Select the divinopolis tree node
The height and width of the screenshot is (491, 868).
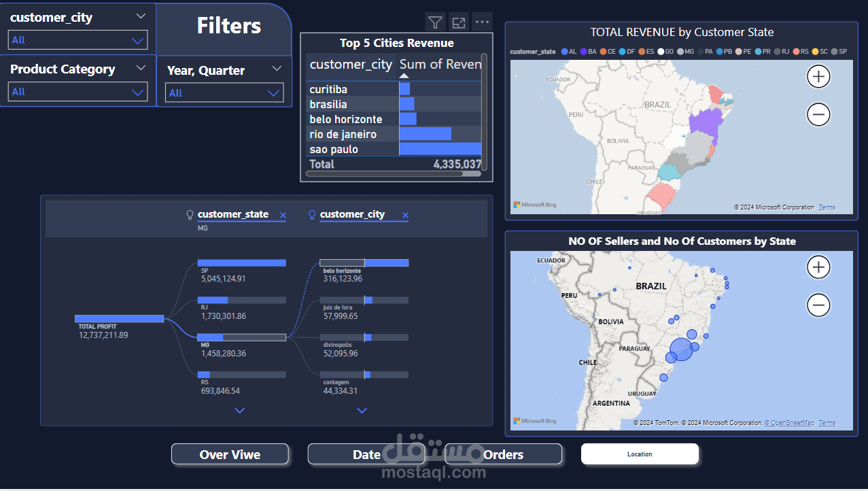click(x=364, y=337)
